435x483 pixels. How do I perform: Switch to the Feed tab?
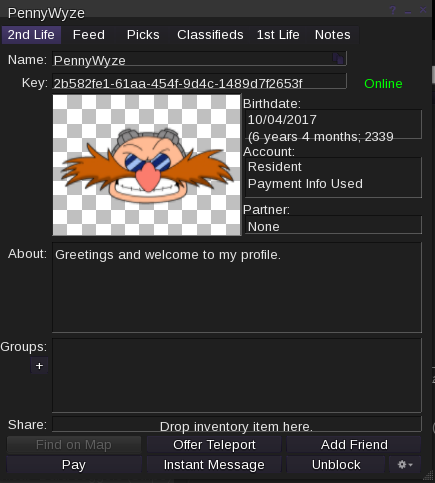click(89, 35)
